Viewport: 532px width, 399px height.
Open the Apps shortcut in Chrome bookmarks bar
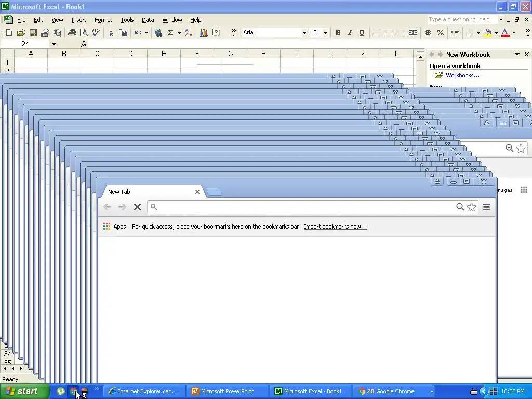(115, 227)
